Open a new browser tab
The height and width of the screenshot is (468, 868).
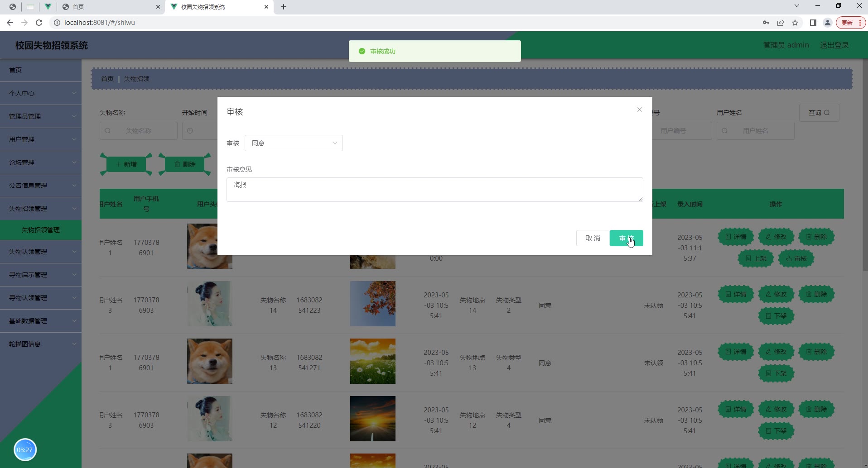pos(284,7)
